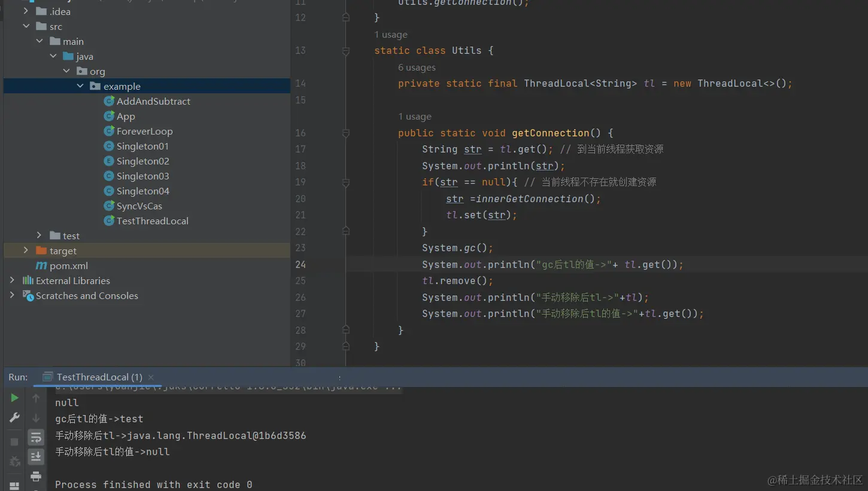
Task: Click the first 'null' console output line
Action: tap(67, 403)
